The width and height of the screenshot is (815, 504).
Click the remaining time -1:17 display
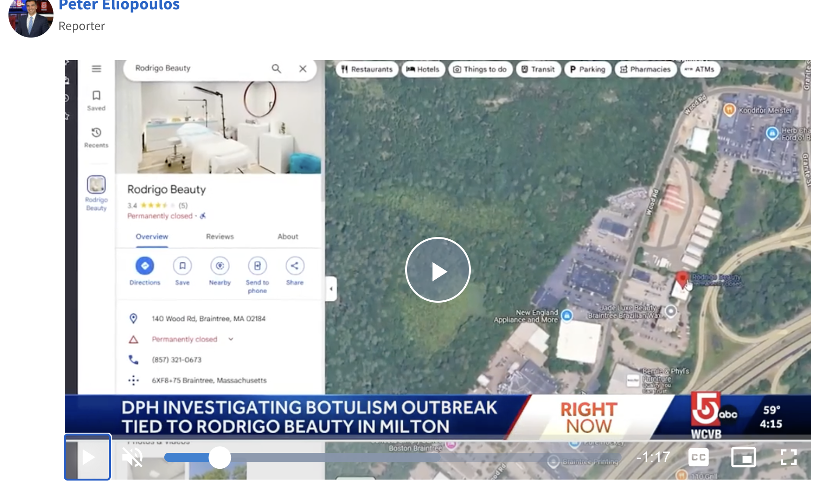[653, 457]
